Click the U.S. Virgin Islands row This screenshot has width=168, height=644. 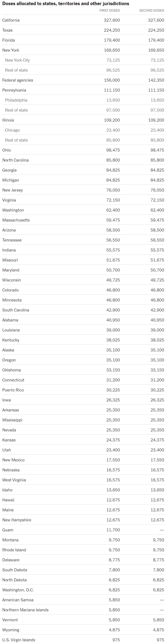point(19,640)
